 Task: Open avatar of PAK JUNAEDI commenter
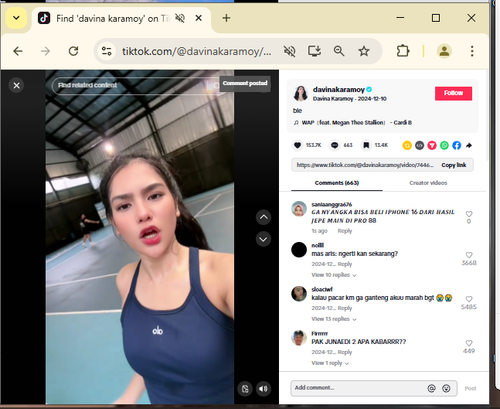click(299, 338)
